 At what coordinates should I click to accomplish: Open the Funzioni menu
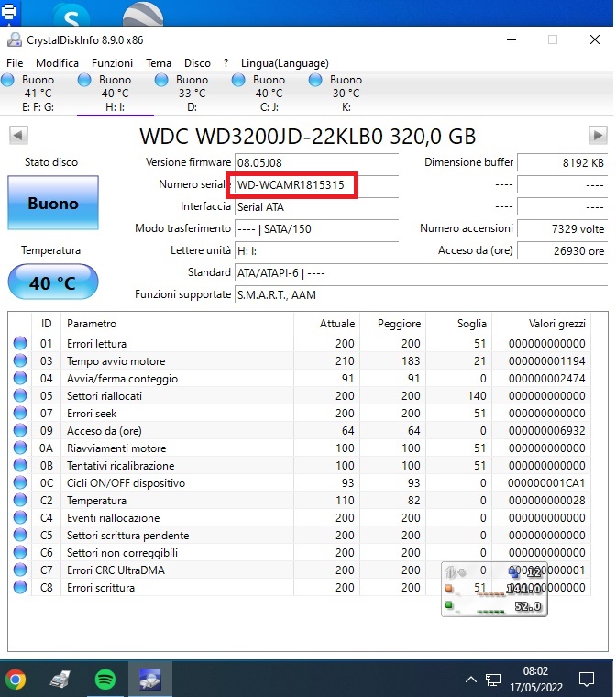(112, 63)
